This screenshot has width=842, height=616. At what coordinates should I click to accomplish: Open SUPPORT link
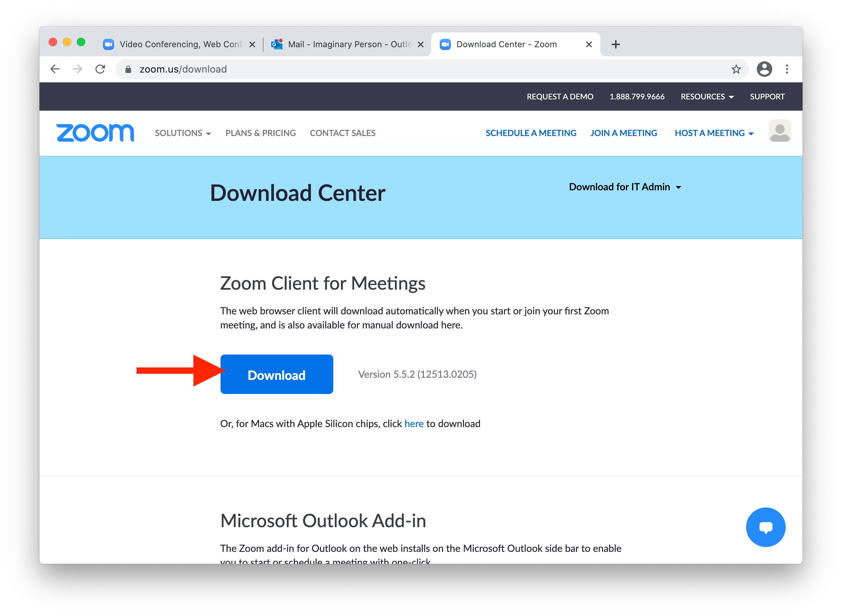click(x=767, y=97)
